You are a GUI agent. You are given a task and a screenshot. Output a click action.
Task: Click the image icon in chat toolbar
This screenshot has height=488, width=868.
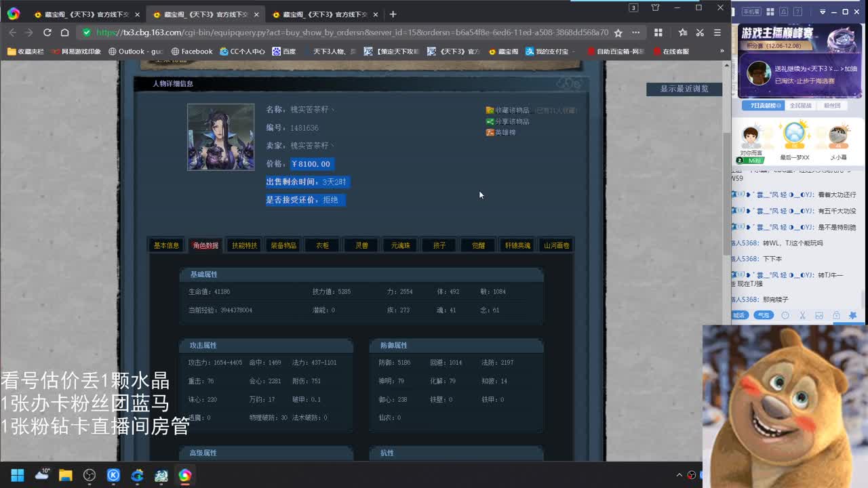(819, 315)
